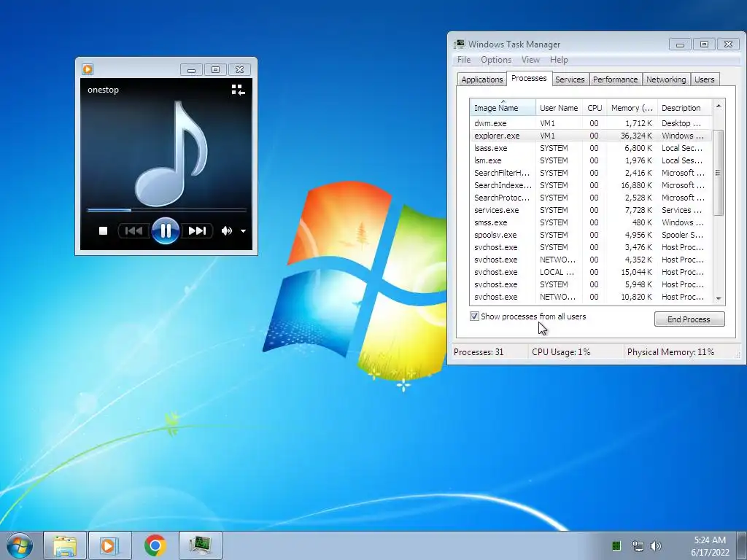Viewport: 747px width, 560px height.
Task: Select the spoolsv.exe process
Action: pos(591,234)
